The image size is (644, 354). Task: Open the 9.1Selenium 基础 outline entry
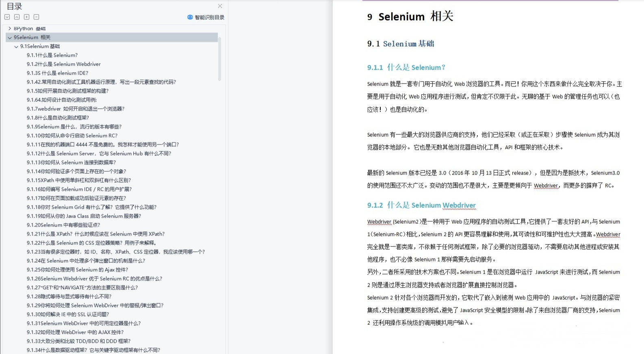[40, 46]
